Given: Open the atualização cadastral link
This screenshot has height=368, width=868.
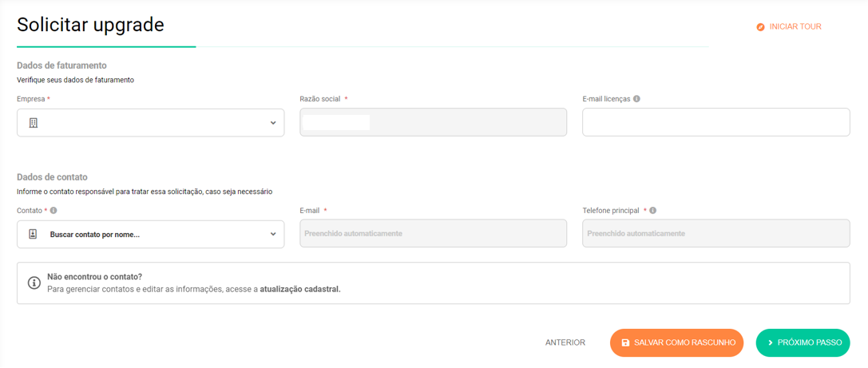Looking at the screenshot, I should (300, 289).
